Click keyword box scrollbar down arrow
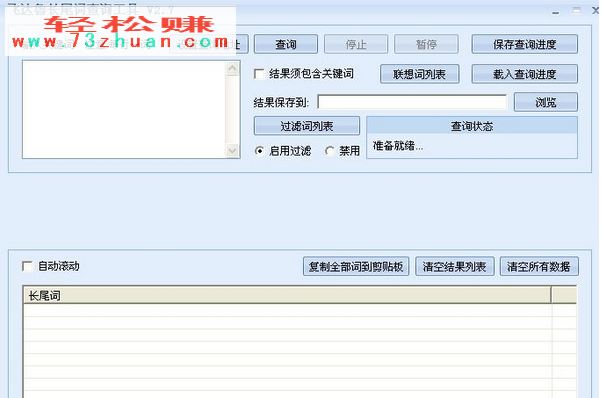This screenshot has height=398, width=602. 232,150
